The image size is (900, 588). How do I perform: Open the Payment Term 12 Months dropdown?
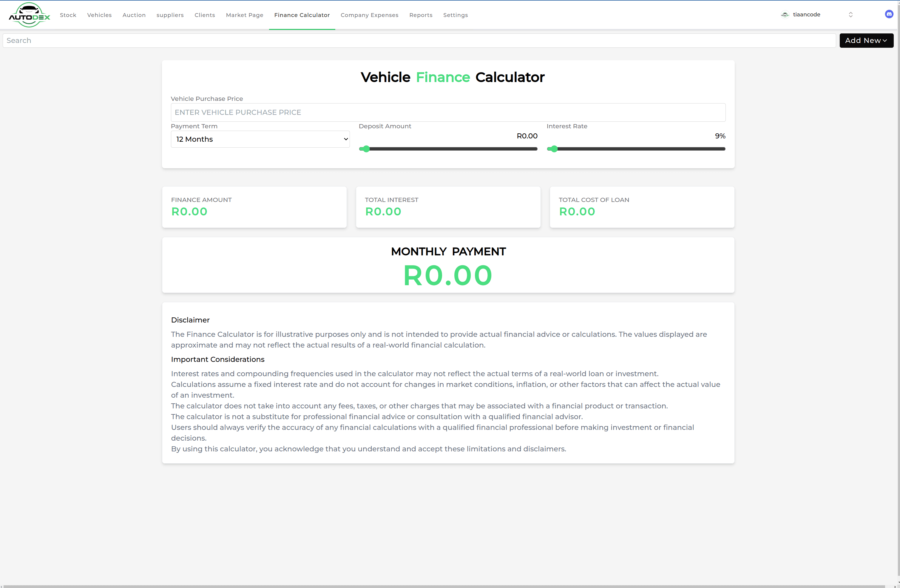260,139
